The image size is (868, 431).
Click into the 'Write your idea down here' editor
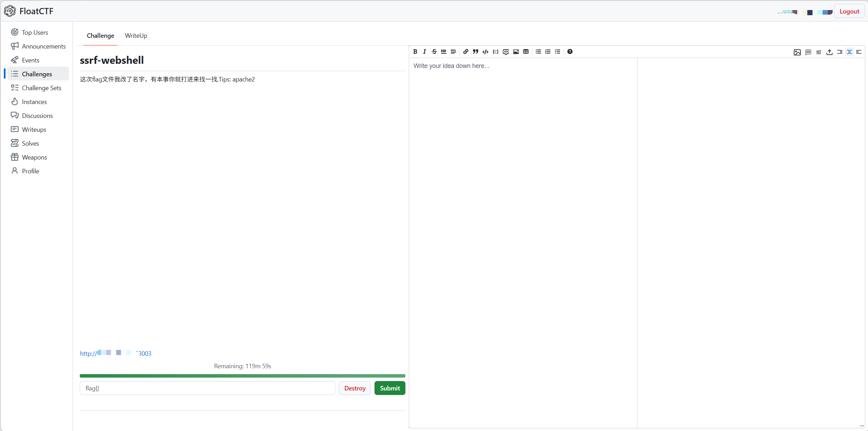click(523, 243)
